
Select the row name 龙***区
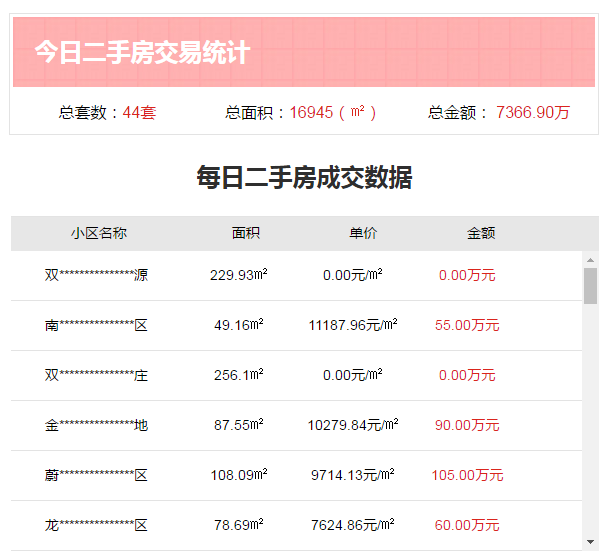pos(96,525)
